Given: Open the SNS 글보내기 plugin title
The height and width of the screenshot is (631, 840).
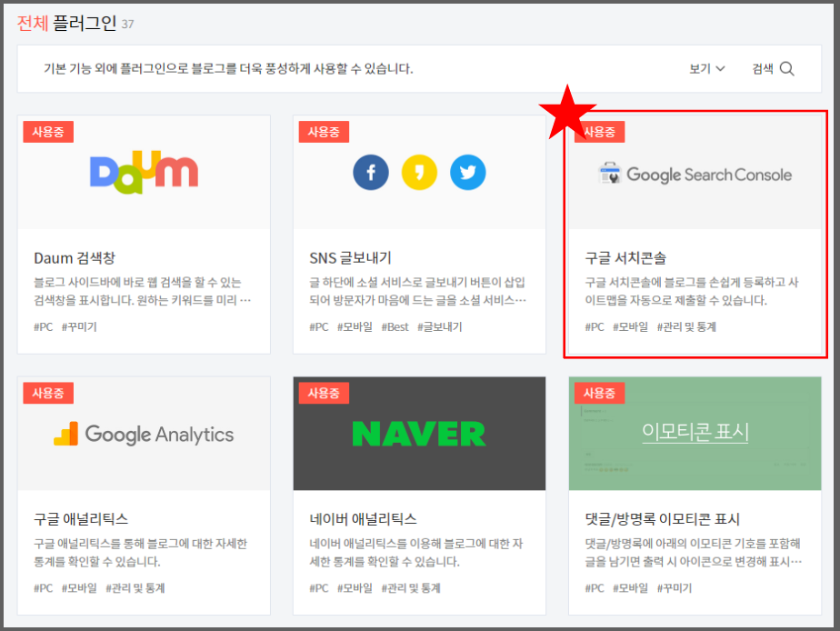Looking at the screenshot, I should 350,258.
